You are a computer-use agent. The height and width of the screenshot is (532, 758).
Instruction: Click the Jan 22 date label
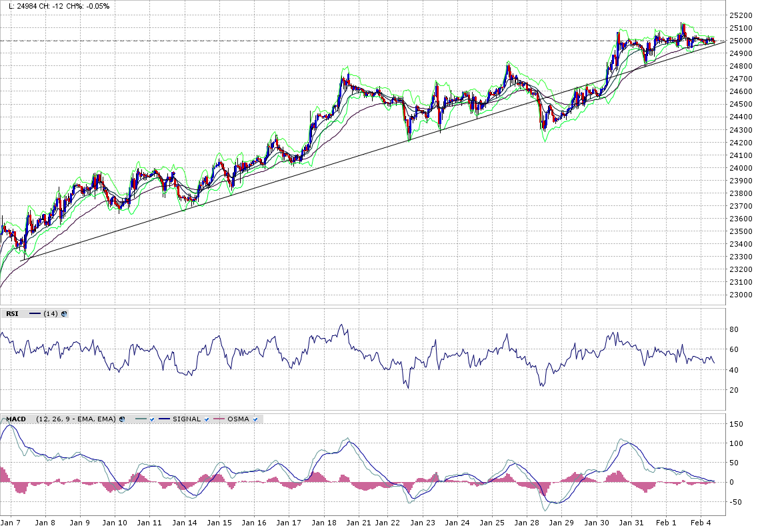pos(388,523)
